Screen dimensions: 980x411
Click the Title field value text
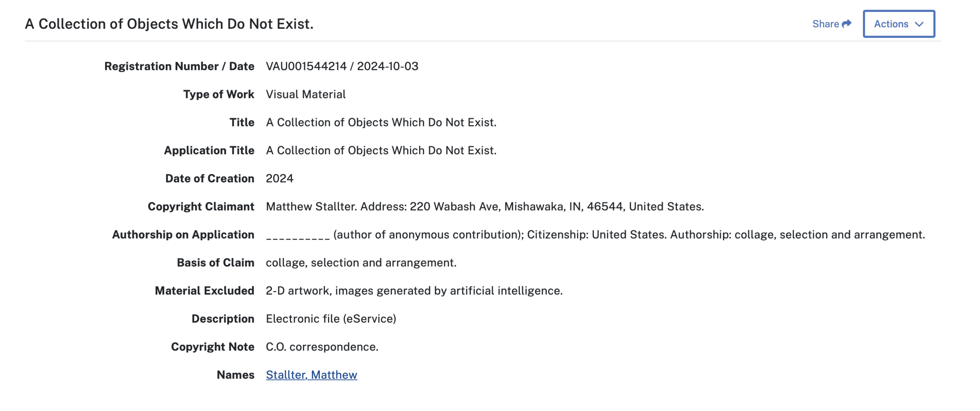[x=381, y=122]
